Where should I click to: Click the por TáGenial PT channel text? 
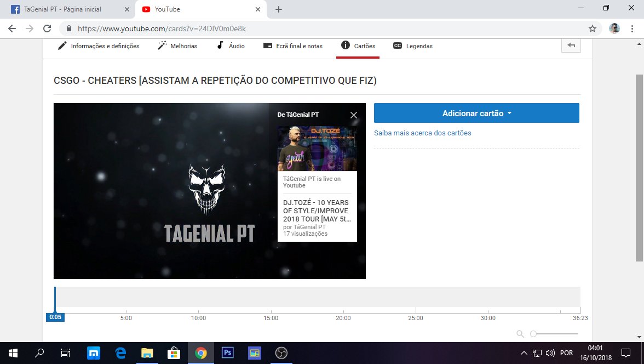[304, 227]
